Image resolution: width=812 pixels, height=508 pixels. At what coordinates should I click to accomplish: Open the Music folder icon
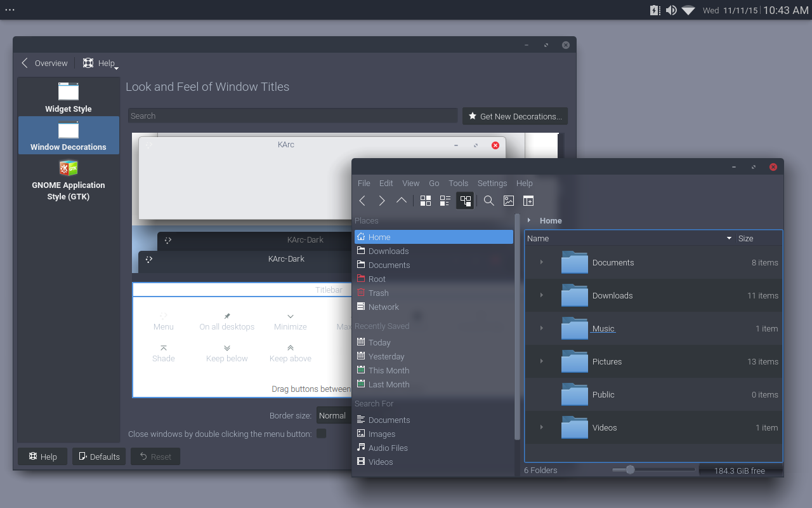pos(575,328)
